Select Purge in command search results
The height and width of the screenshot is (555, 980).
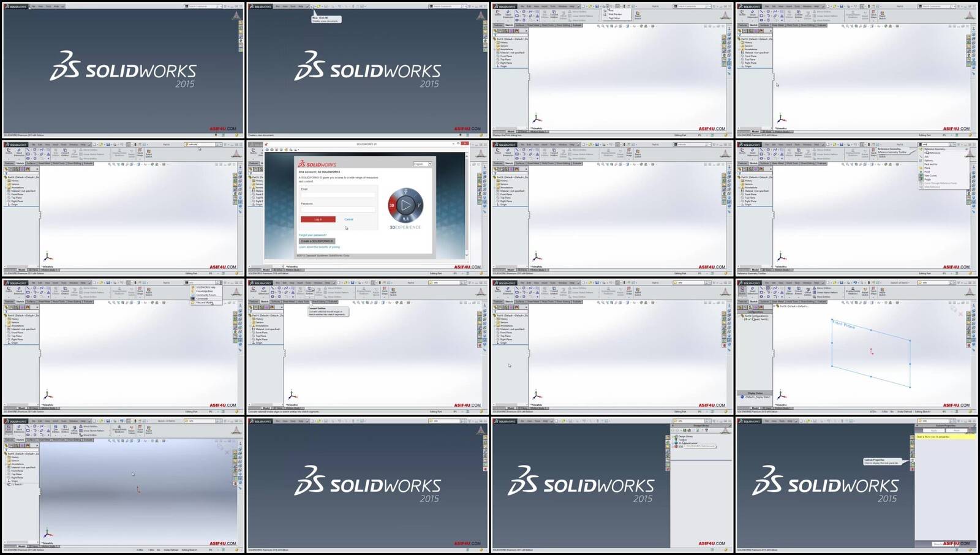tap(928, 179)
